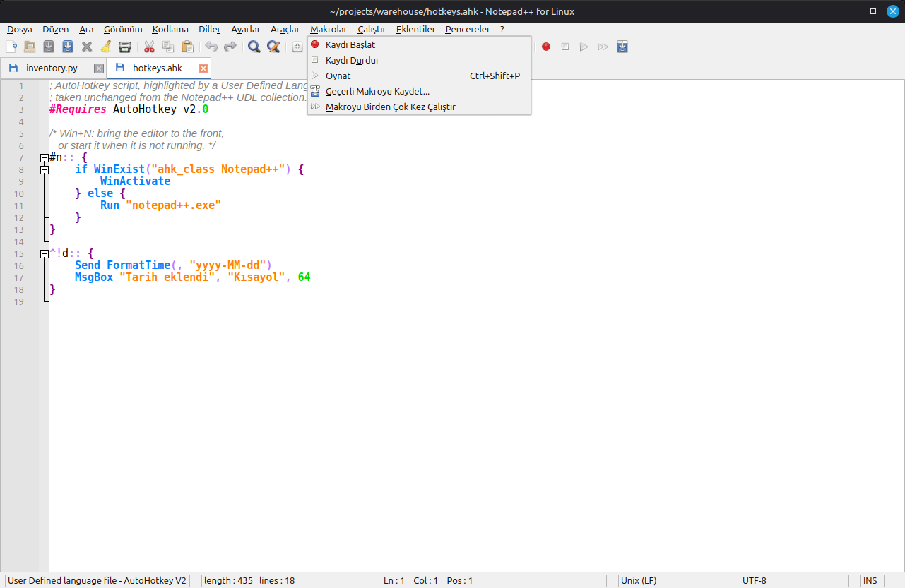Click the run macro multiple times toolbar icon
This screenshot has height=588, width=905.
tap(603, 47)
